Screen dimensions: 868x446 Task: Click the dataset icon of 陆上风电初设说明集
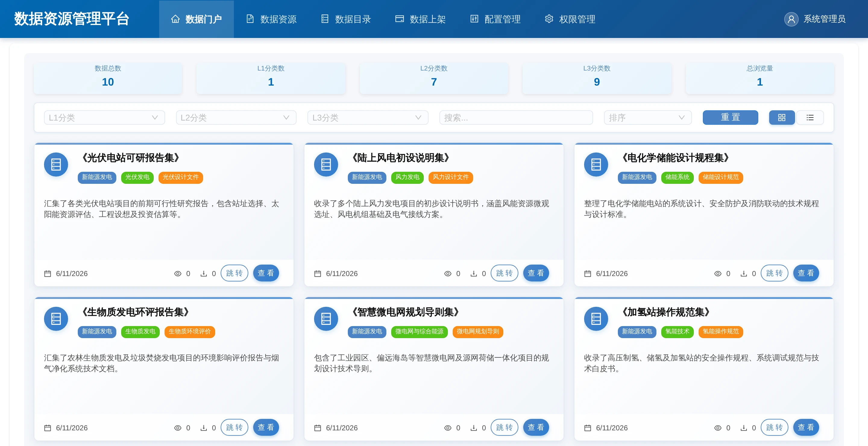[x=326, y=164]
